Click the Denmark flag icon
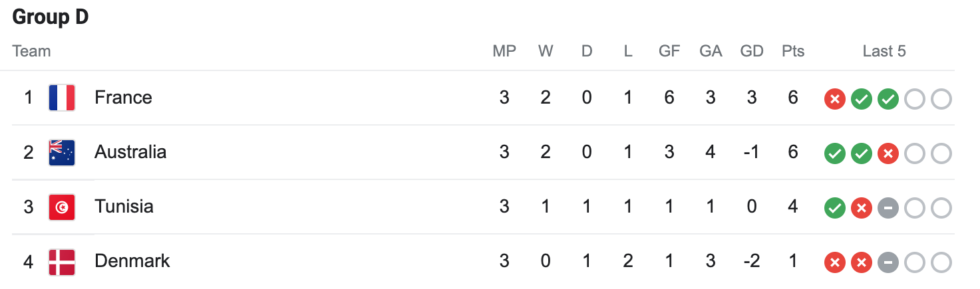Viewport: 980px width, 289px height. tap(62, 262)
